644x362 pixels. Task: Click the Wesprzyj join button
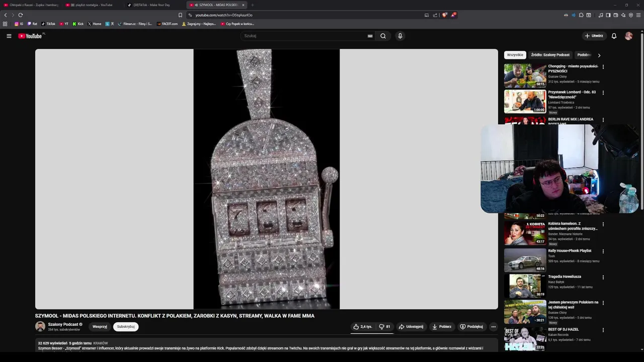point(100,326)
